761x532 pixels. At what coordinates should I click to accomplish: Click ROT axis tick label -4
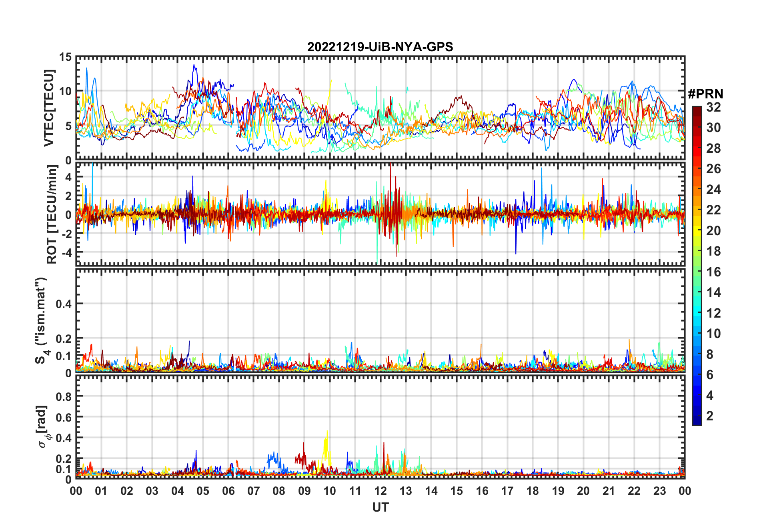coord(66,252)
